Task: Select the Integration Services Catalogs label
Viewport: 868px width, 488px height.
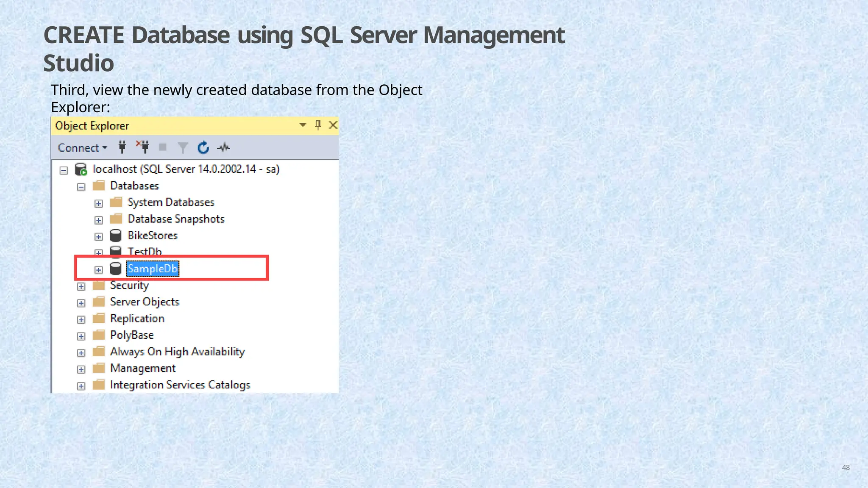Action: coord(180,385)
